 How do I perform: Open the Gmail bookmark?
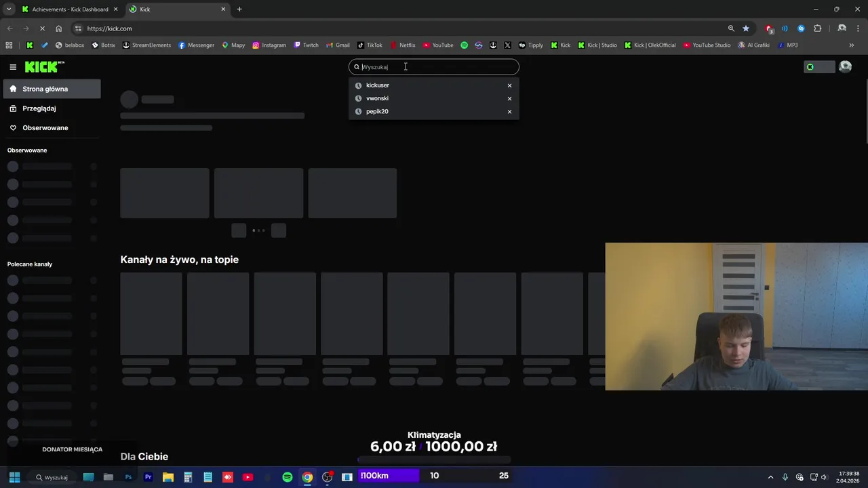click(x=338, y=45)
